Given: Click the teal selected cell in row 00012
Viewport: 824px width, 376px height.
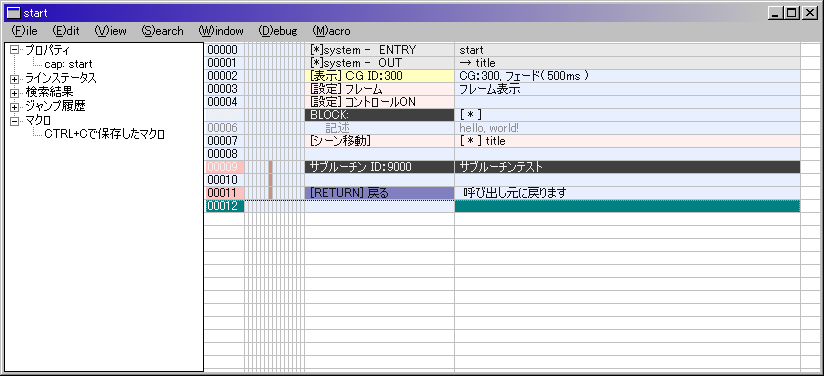Looking at the screenshot, I should point(627,206).
